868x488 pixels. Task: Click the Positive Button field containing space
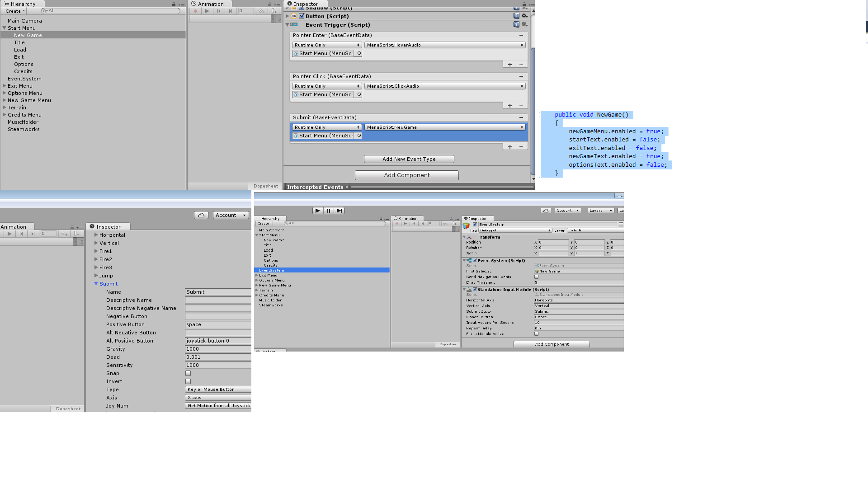(x=218, y=324)
